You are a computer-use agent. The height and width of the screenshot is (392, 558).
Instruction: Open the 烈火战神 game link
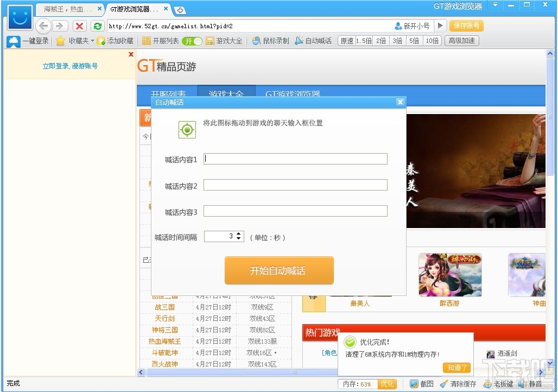click(165, 364)
